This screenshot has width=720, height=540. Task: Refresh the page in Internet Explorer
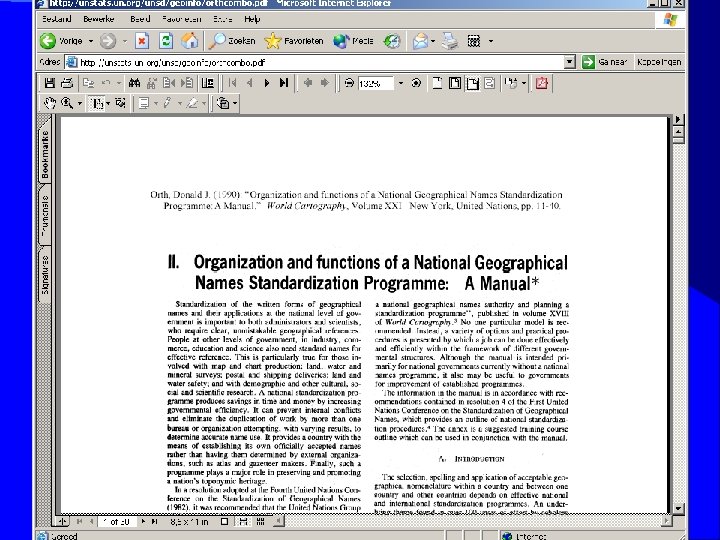point(166,41)
